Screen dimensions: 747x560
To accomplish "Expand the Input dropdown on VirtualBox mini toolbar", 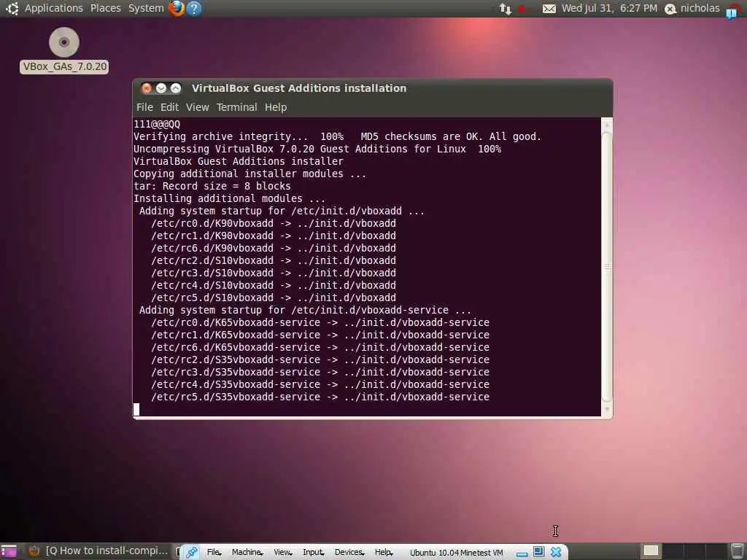I will coord(314,553).
